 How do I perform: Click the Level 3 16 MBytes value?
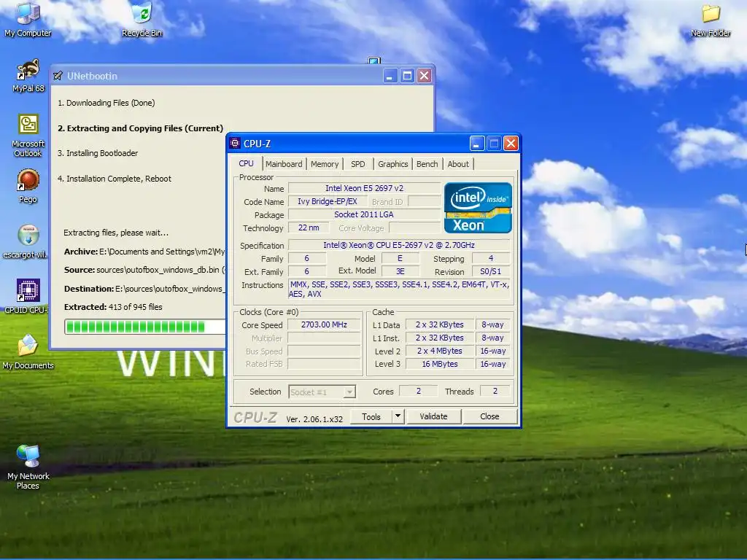click(440, 364)
